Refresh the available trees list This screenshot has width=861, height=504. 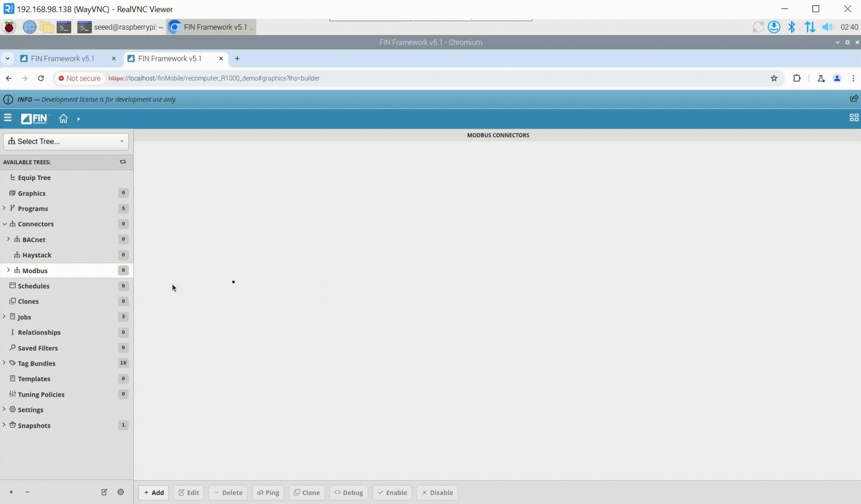123,162
